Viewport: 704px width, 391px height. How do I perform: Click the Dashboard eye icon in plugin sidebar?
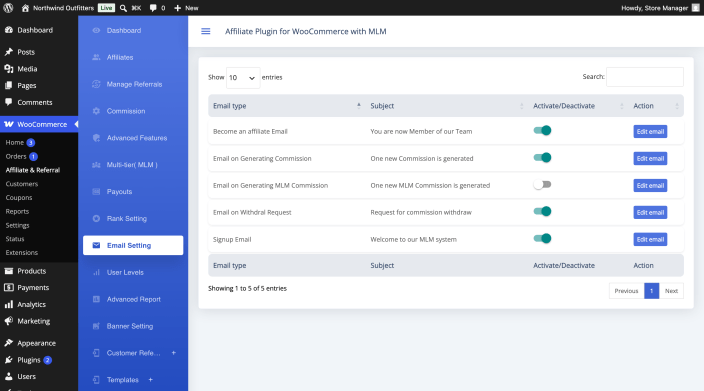point(96,31)
